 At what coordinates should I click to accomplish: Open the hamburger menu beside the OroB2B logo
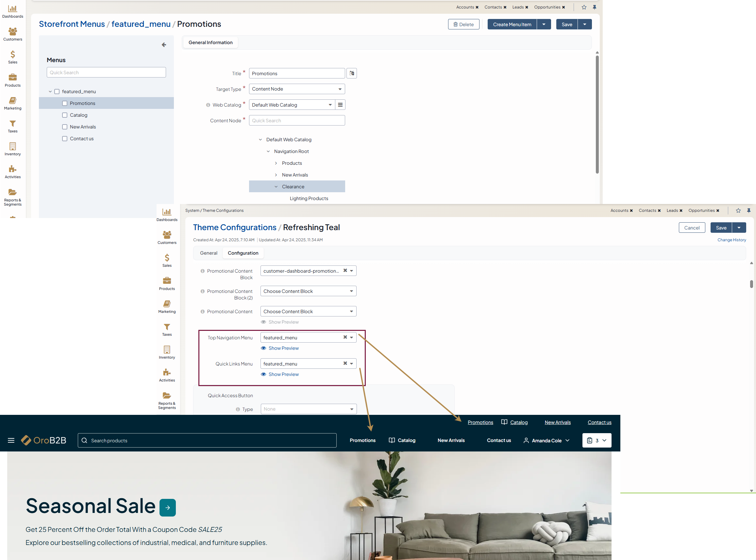11,440
